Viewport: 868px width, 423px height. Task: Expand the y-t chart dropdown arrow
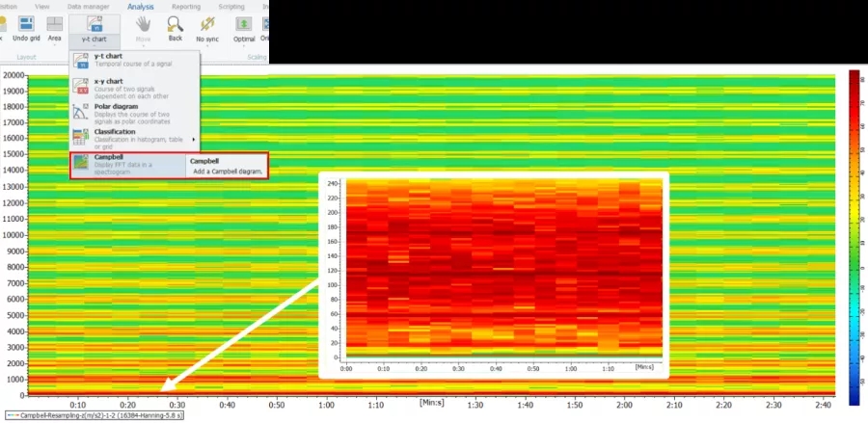coord(95,46)
